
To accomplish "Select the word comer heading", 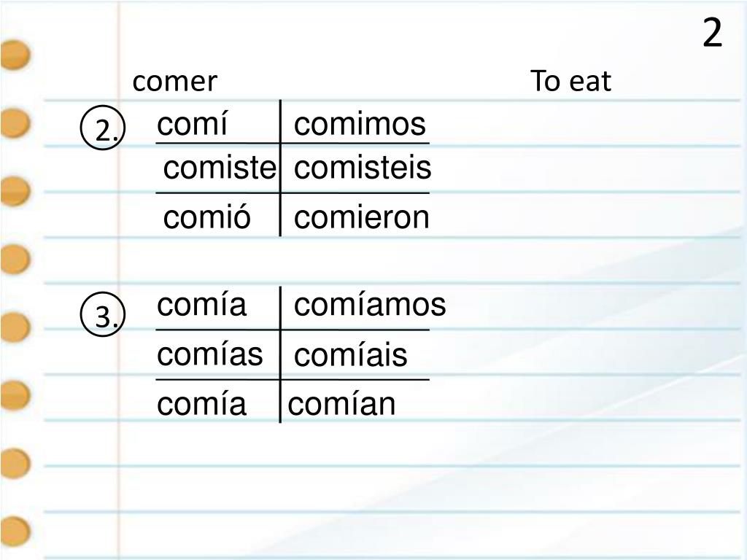I will (x=175, y=82).
